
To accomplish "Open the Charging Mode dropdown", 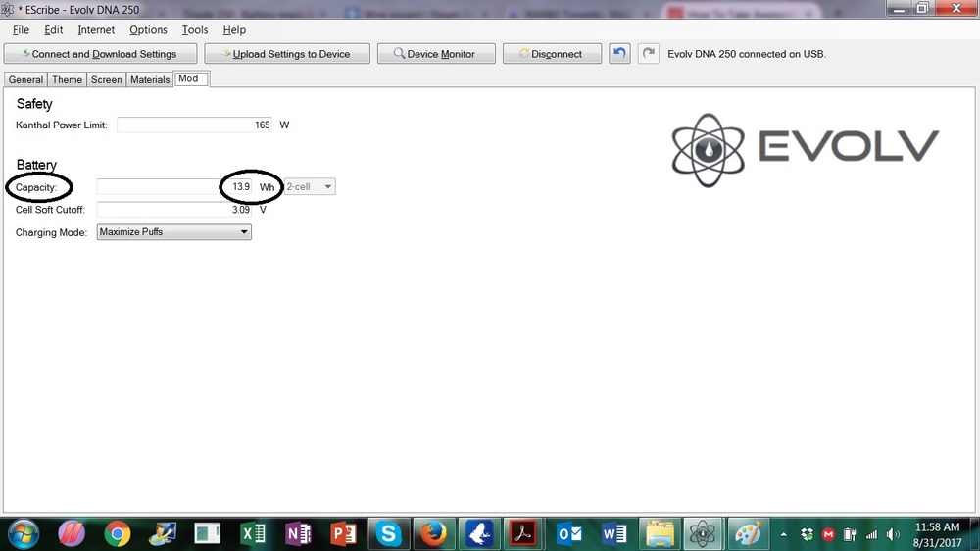I will coord(174,232).
